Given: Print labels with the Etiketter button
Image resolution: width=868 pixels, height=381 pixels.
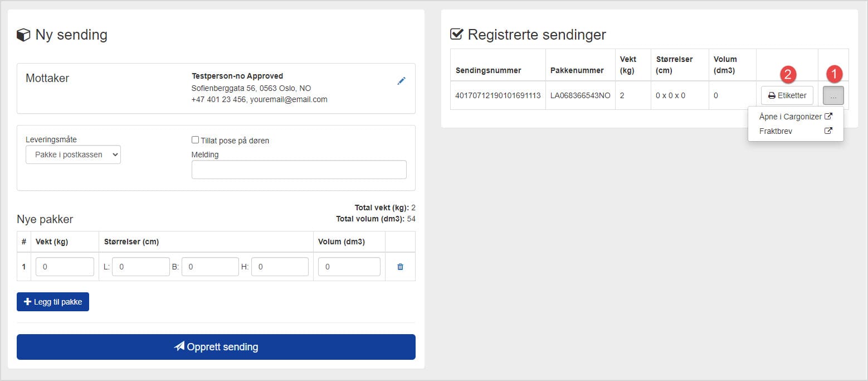Looking at the screenshot, I should (787, 95).
